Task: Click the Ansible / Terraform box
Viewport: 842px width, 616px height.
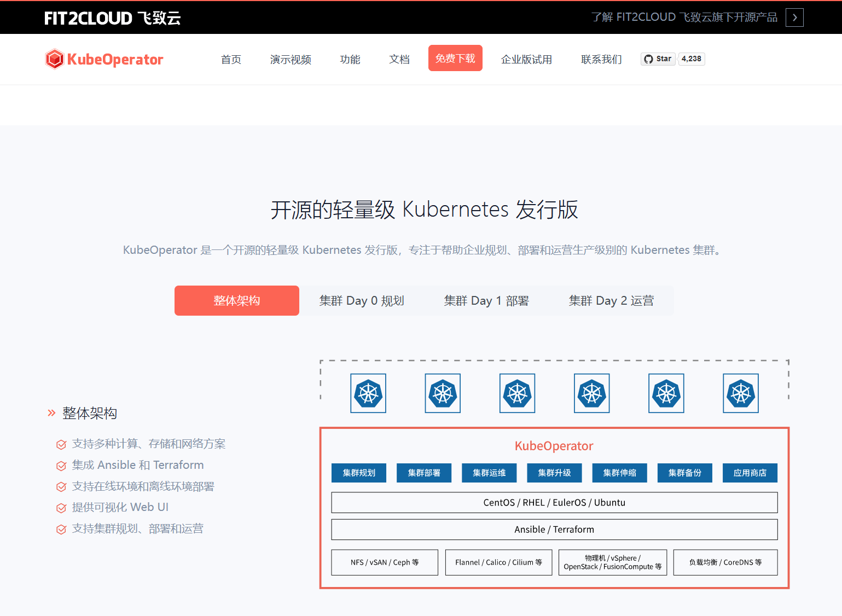Action: (554, 529)
